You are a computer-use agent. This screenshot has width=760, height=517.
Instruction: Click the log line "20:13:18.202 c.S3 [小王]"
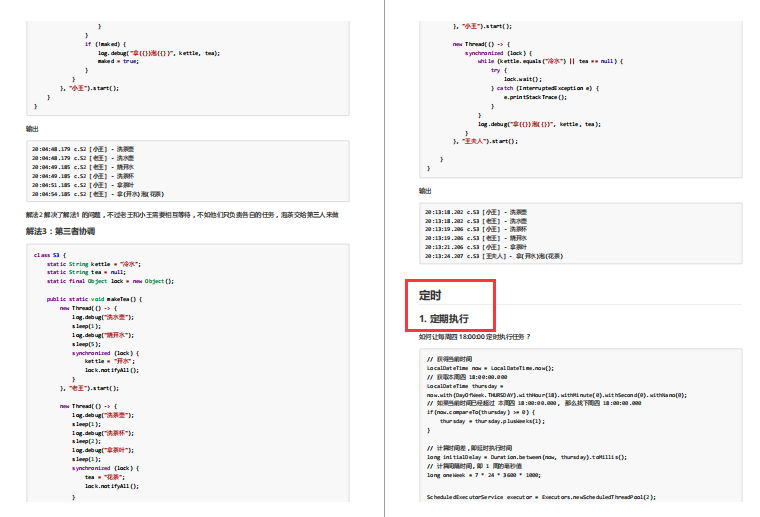(476, 212)
